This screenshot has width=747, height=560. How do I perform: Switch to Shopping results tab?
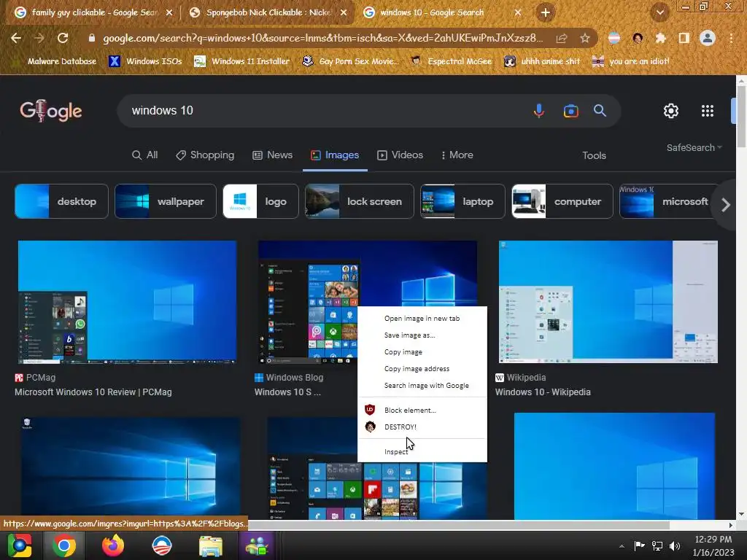click(x=205, y=155)
